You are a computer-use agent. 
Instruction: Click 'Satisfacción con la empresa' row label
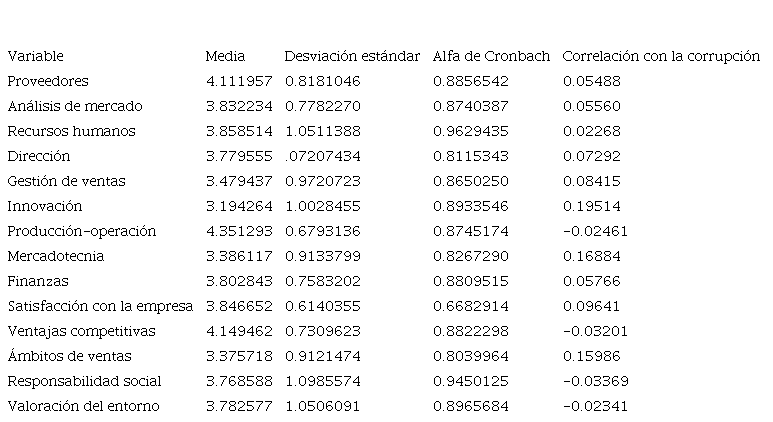coord(100,306)
